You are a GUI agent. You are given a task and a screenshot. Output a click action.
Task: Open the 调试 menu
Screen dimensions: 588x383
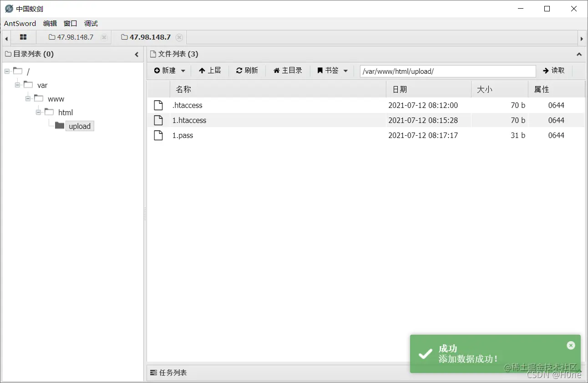coord(91,23)
